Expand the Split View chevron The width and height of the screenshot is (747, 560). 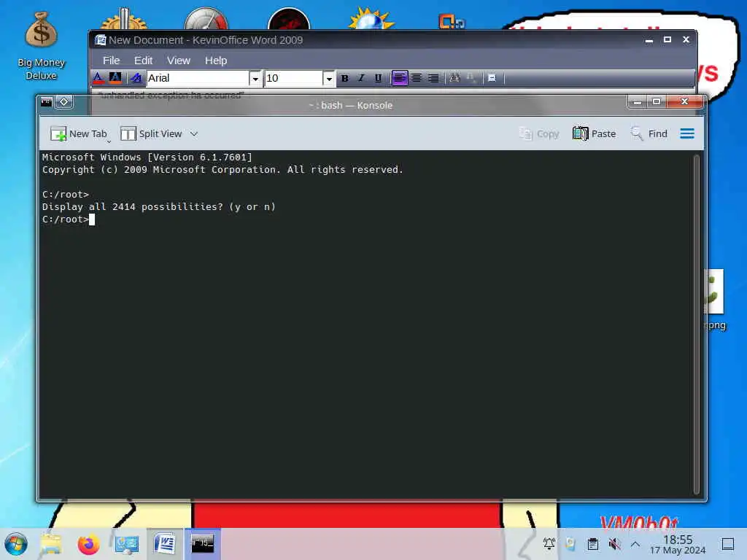click(194, 134)
